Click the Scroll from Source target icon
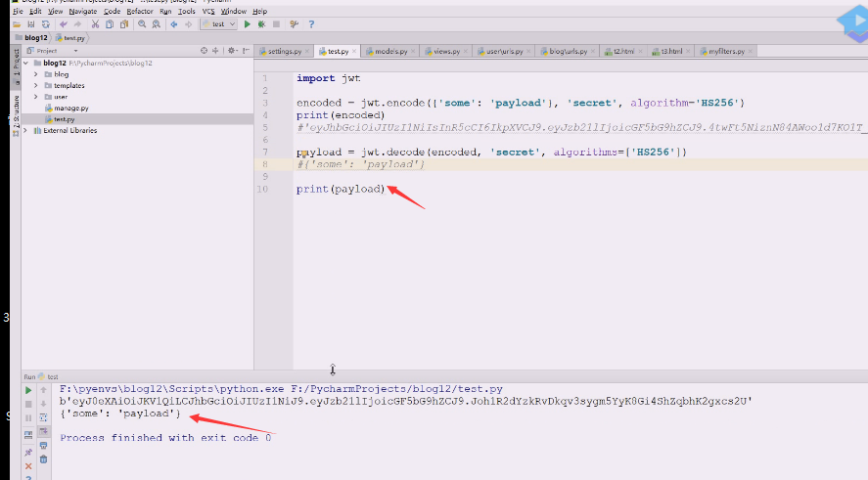 click(x=204, y=50)
